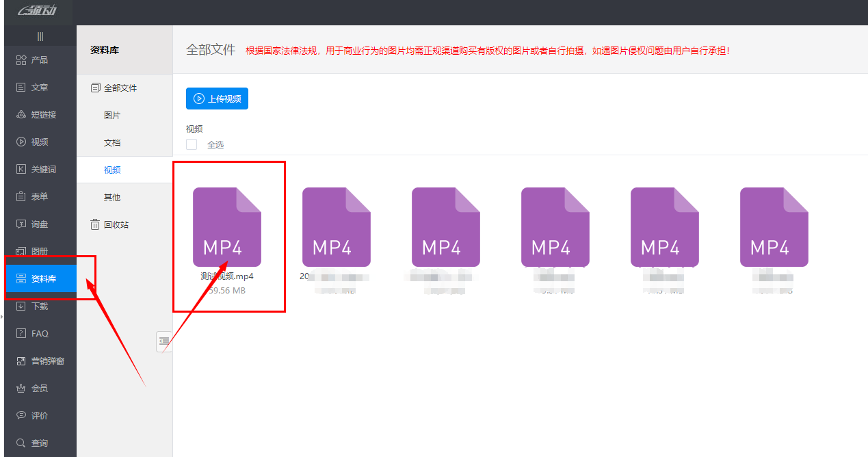This screenshot has height=457, width=868.
Task: Click the panel collapse button beside the file list
Action: click(x=163, y=341)
